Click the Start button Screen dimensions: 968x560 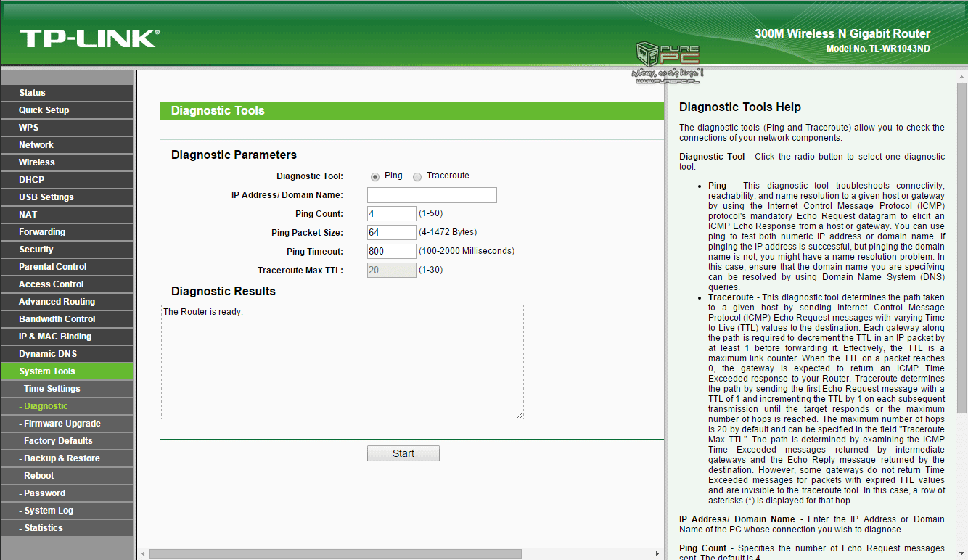403,453
